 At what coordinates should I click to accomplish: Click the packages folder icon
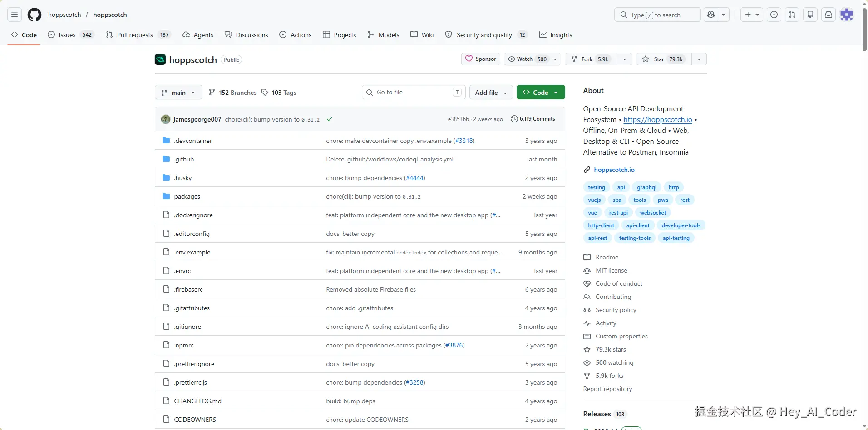point(166,196)
